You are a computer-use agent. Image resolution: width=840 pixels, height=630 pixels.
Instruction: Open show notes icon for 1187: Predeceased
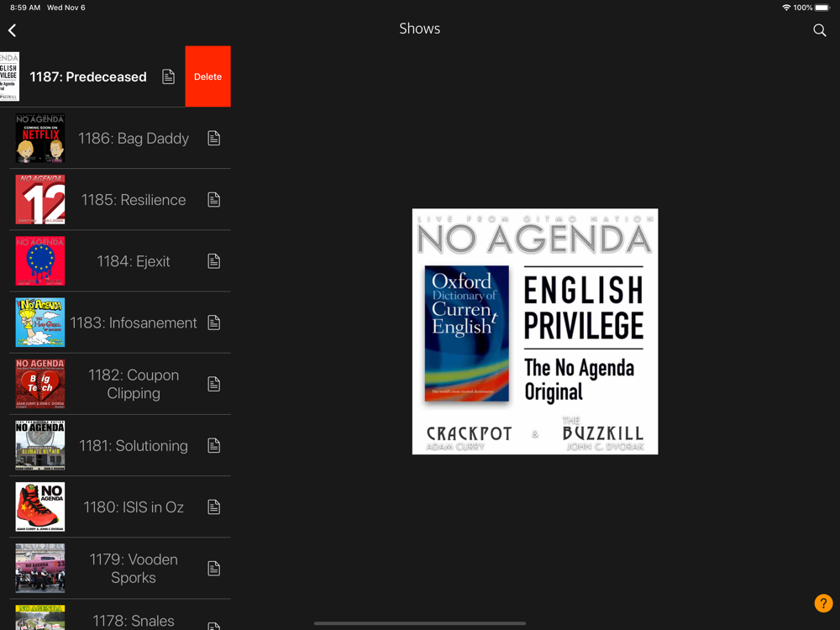168,76
